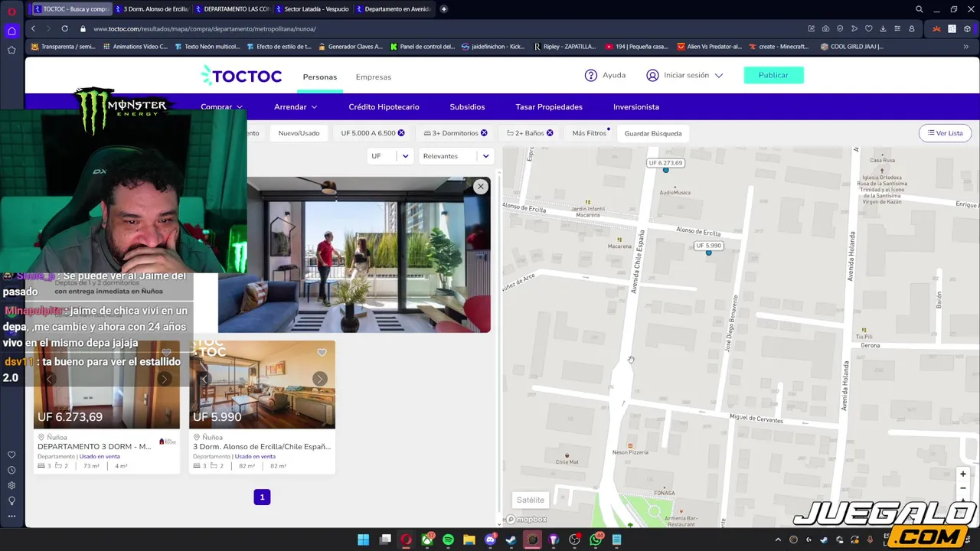Show previous photo of UF 5.990 listing
The image size is (980, 551).
coord(204,379)
